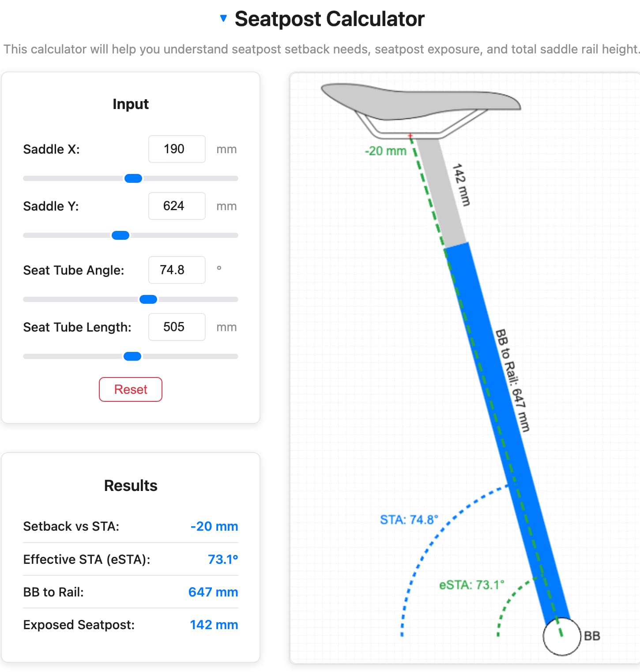This screenshot has height=672, width=640.
Task: Click the red saddle rail marker
Action: click(x=410, y=136)
